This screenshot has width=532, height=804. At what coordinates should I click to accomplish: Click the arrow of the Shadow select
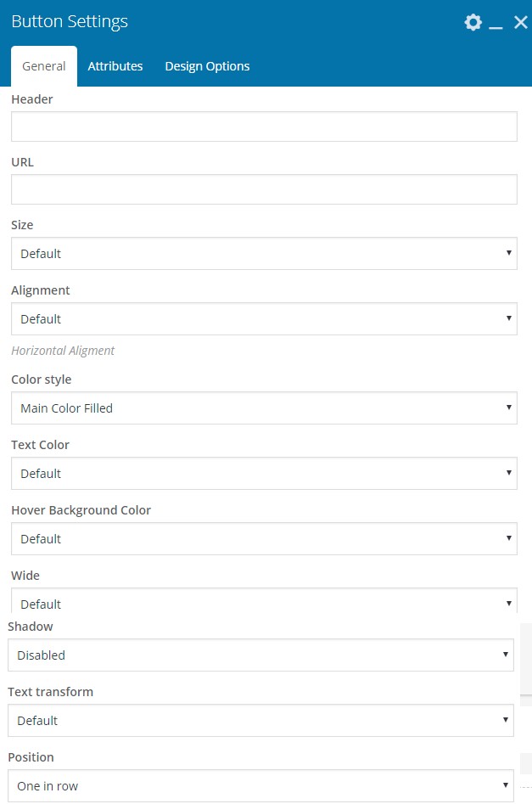point(506,655)
